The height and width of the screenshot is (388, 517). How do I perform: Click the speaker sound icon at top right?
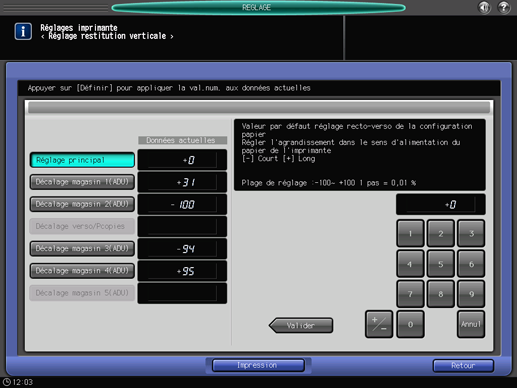coord(484,7)
